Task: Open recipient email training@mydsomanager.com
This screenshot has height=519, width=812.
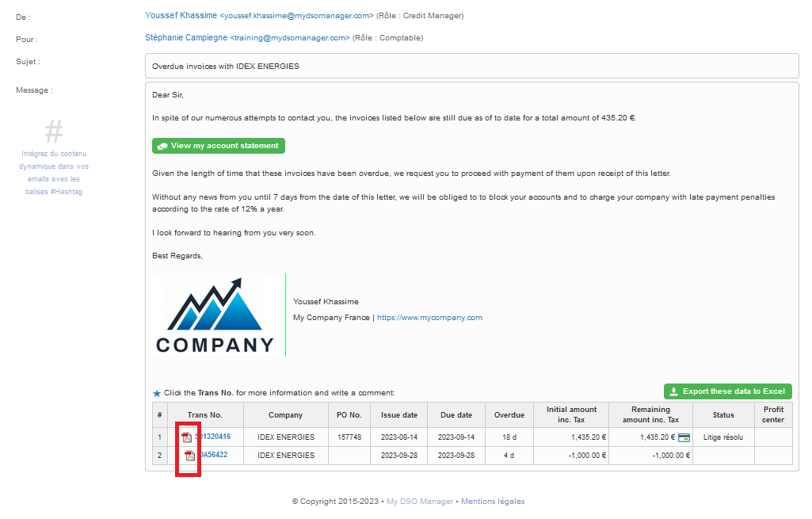Action: pyautogui.click(x=290, y=38)
